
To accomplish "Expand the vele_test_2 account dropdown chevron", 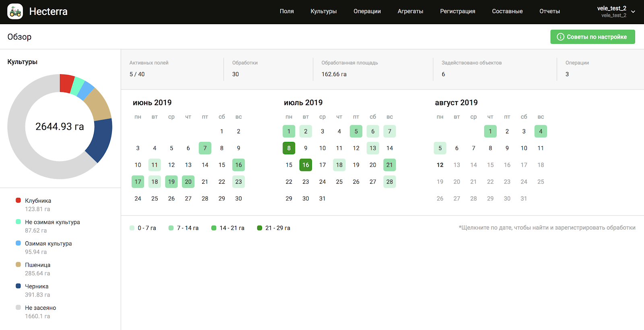I will 633,12.
